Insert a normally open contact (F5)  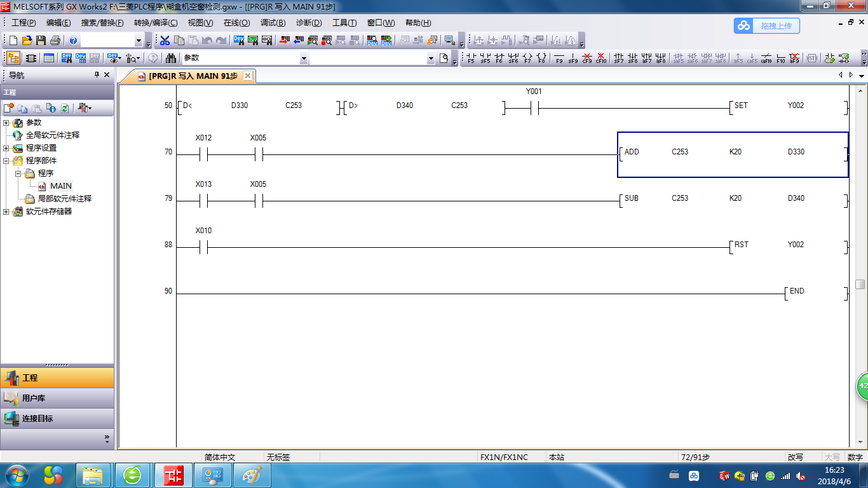pyautogui.click(x=471, y=58)
